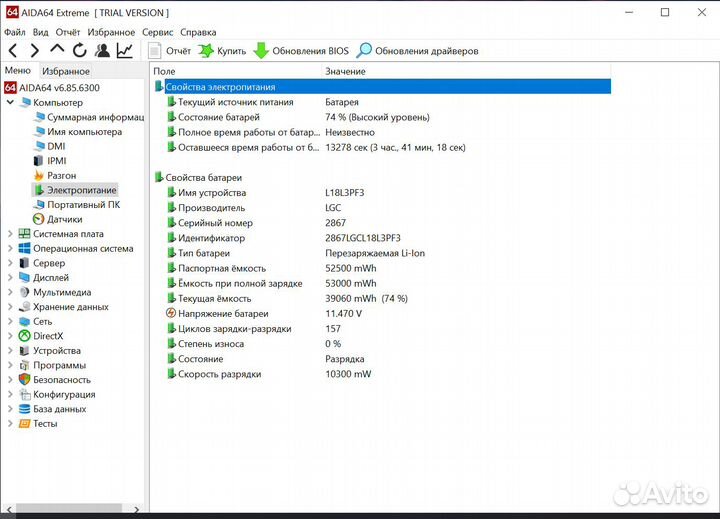The height and width of the screenshot is (519, 720).
Task: Open the Вид menu
Action: coord(40,32)
